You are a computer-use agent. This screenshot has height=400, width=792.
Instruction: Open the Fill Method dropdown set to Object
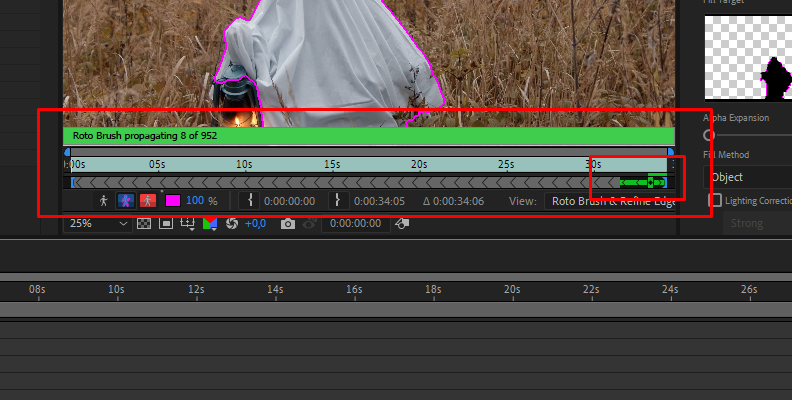748,177
